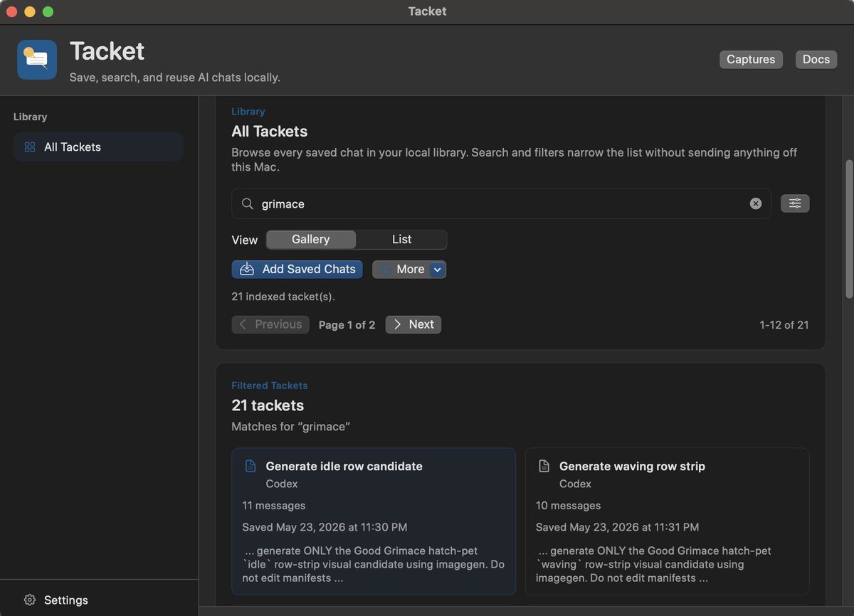Open the Settings gear icon

30,600
